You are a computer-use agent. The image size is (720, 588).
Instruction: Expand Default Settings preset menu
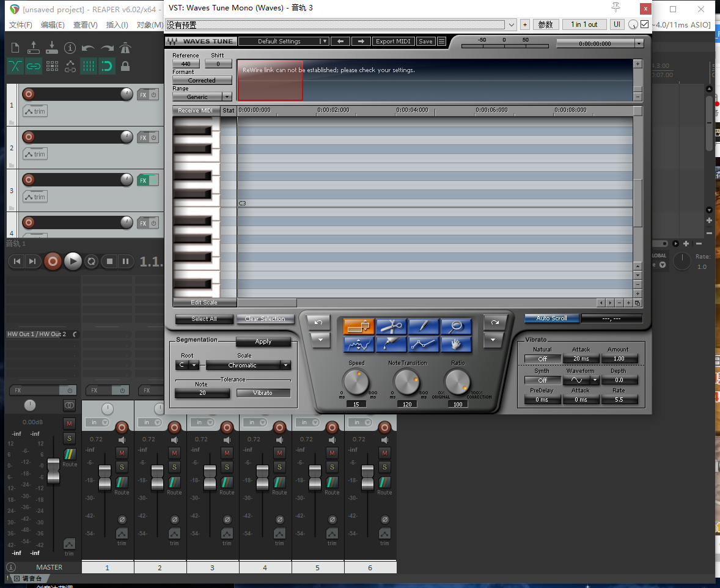pyautogui.click(x=324, y=42)
